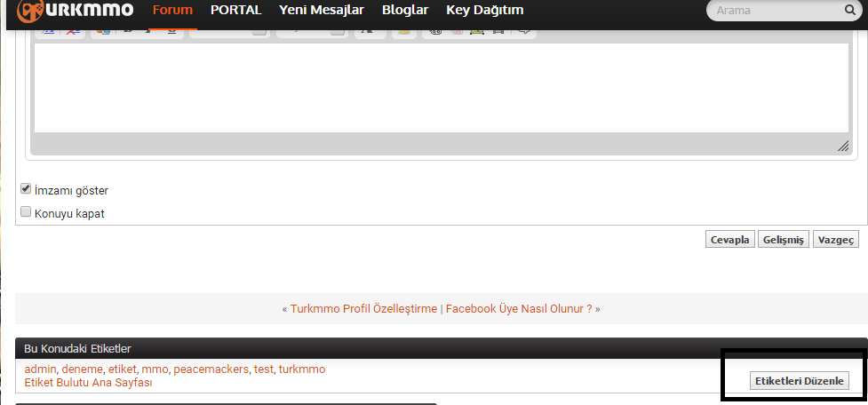Screen dimensions: 868x405
Task: Click the editor resize grip handle
Action: coord(842,146)
